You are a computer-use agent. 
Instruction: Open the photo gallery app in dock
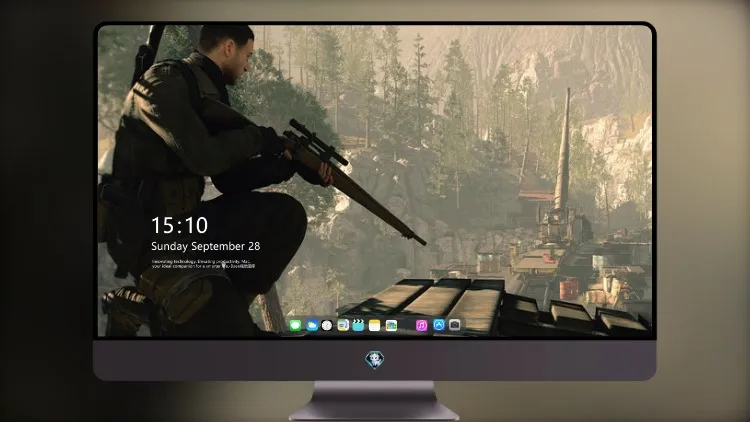tap(391, 325)
